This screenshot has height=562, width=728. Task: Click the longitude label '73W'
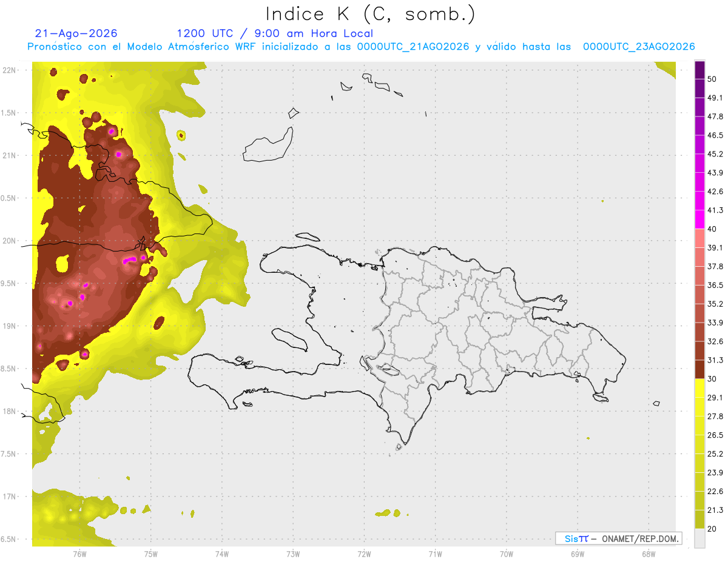(x=293, y=554)
